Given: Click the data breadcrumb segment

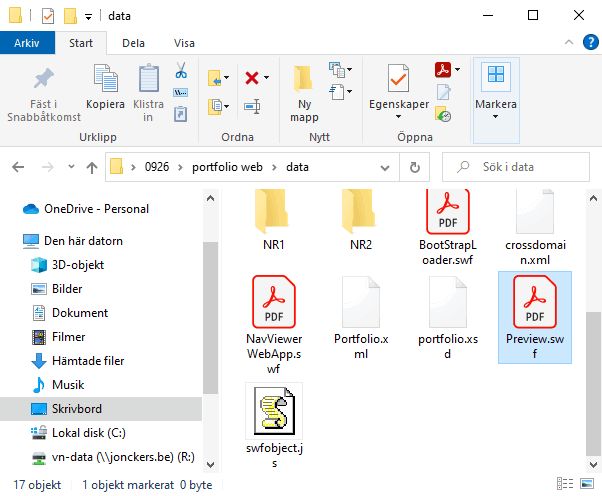Looking at the screenshot, I should (297, 167).
